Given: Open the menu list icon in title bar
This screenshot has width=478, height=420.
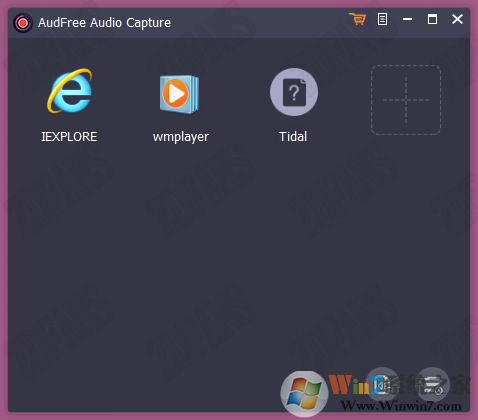Looking at the screenshot, I should [382, 19].
